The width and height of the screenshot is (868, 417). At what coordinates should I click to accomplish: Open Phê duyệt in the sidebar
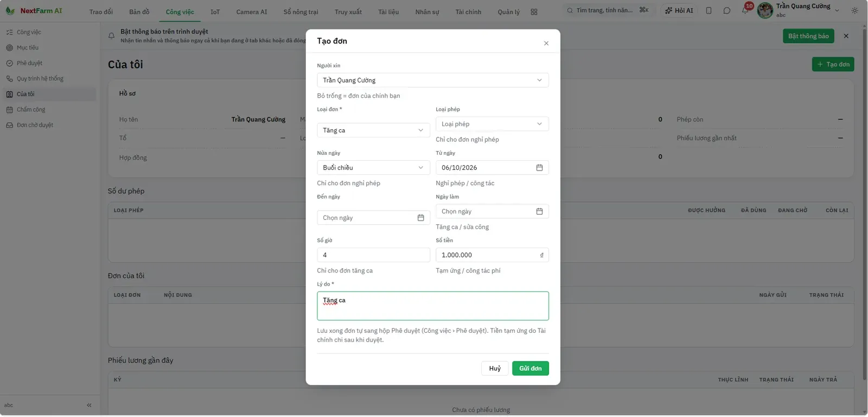[x=49, y=64]
